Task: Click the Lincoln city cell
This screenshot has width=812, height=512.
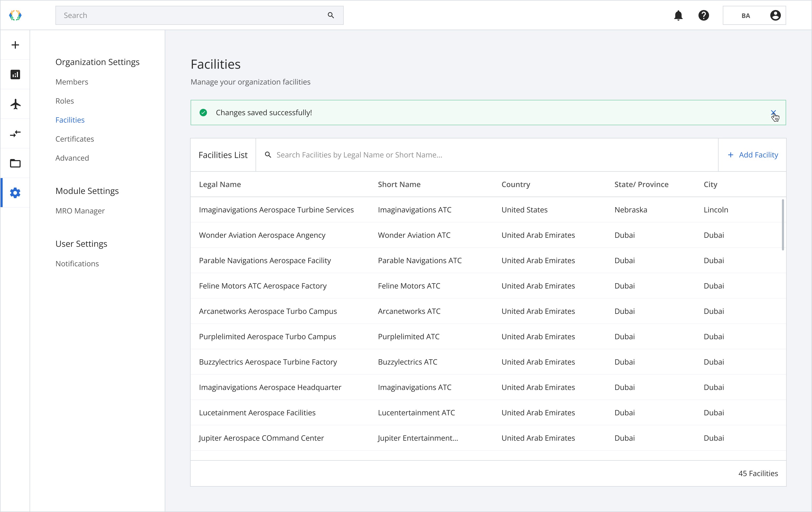Action: click(x=716, y=210)
